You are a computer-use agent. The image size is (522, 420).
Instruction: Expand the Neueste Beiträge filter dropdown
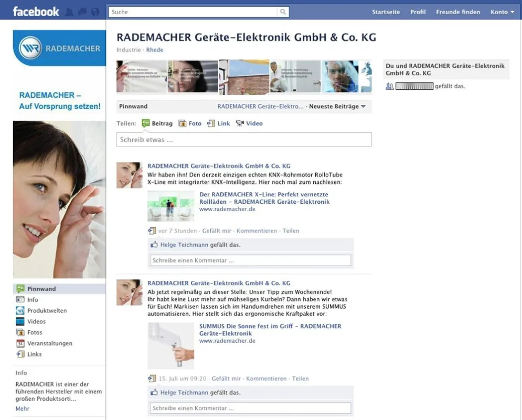[x=337, y=106]
